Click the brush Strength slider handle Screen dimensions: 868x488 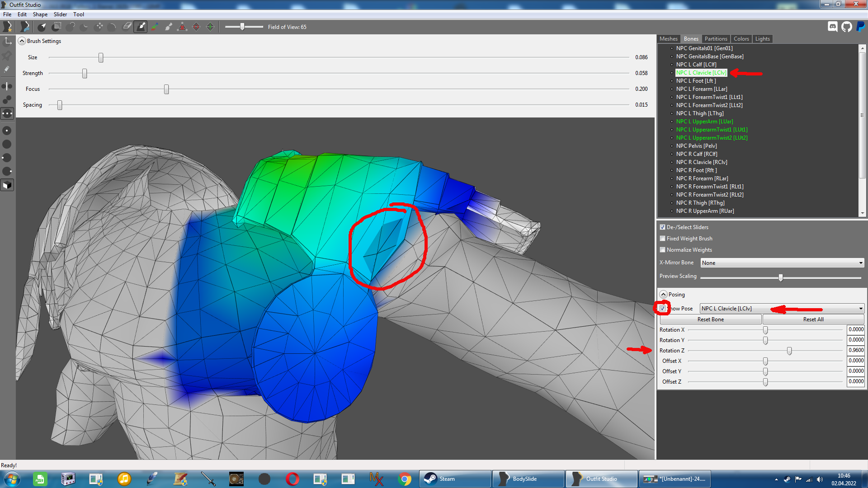85,74
